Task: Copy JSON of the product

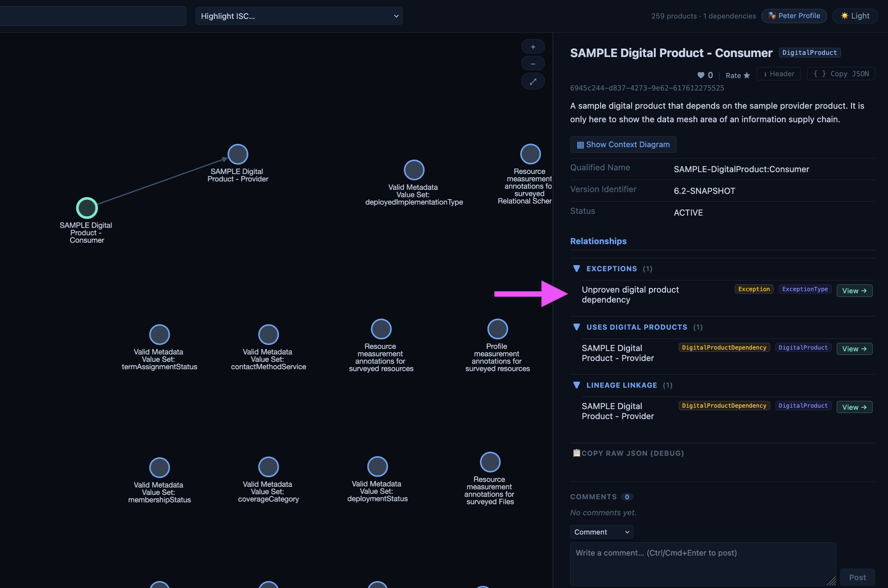Action: click(x=840, y=74)
